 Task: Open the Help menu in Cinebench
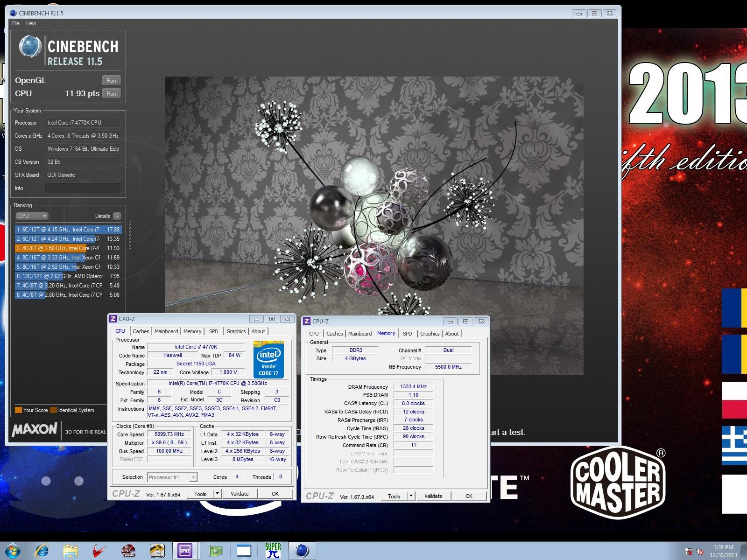tap(31, 23)
